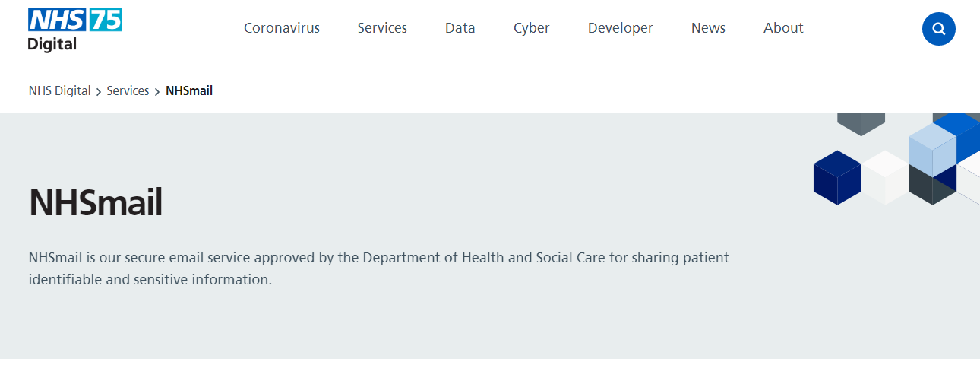Click the NHSmail breadcrumb current page
The height and width of the screenshot is (381, 980).
(189, 91)
